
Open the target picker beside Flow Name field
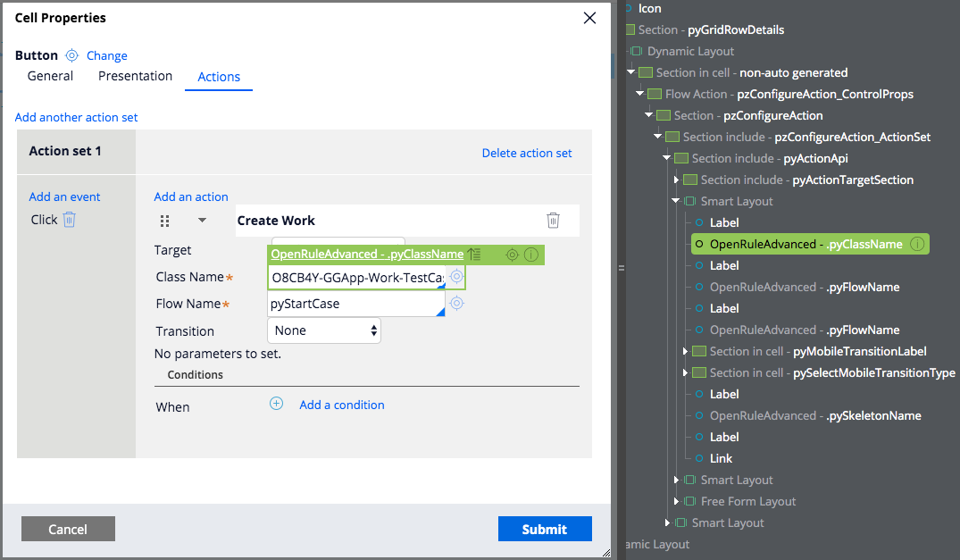tap(456, 303)
